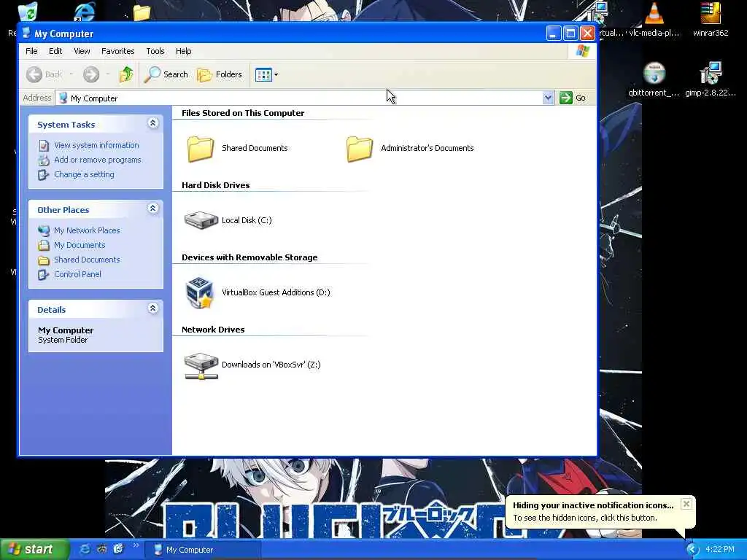Show hidden notification icons arrow
Screen dimensions: 747x560
click(x=692, y=550)
